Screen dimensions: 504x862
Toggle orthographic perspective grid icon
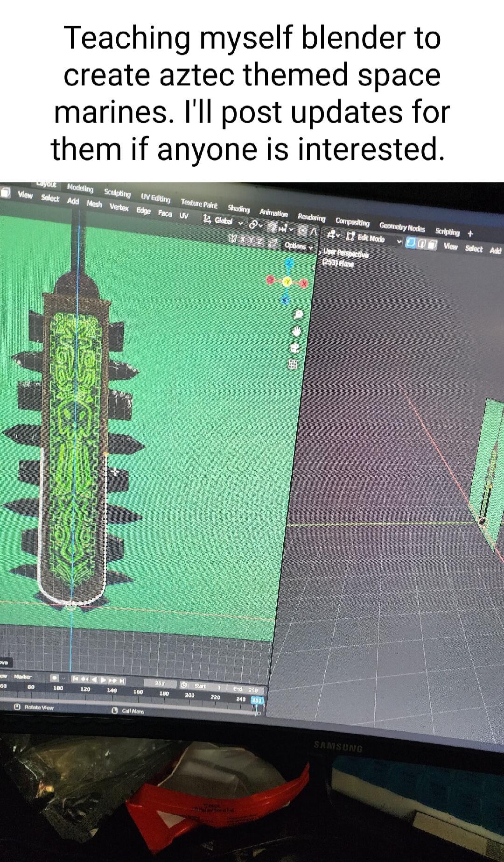coord(293,364)
